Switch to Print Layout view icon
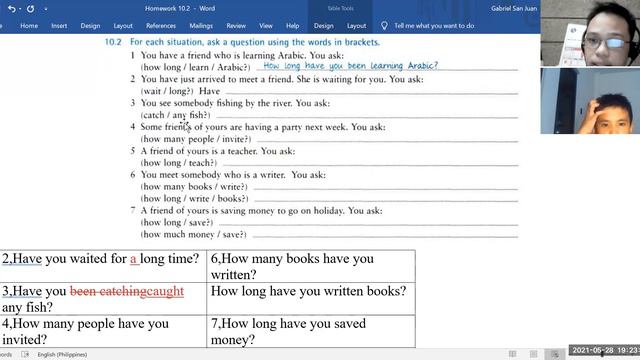The image size is (640, 360). pos(533,354)
